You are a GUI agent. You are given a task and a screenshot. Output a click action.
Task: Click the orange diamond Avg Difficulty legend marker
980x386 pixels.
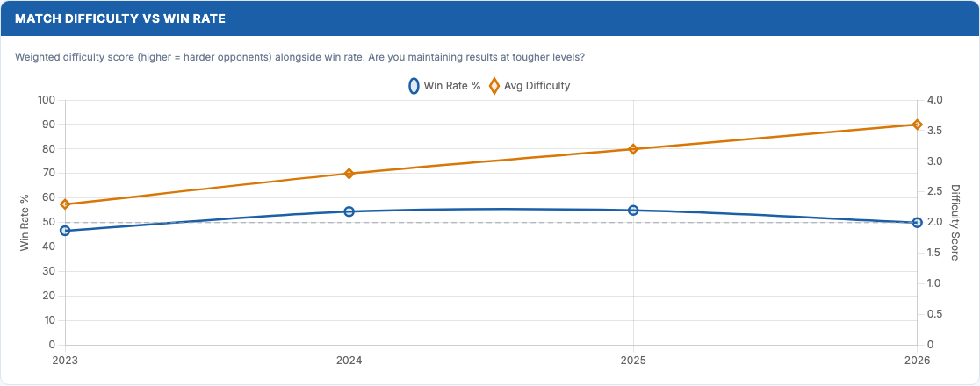[x=494, y=86]
